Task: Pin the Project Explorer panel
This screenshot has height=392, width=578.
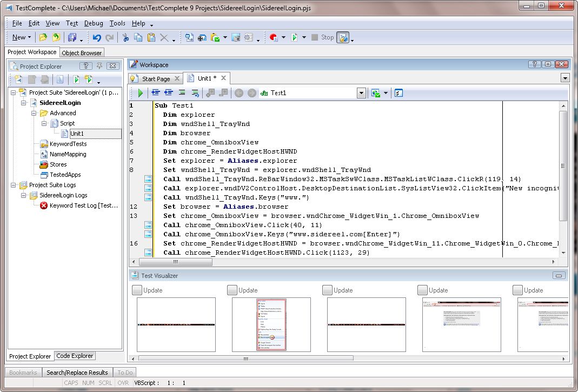Action: (x=99, y=66)
